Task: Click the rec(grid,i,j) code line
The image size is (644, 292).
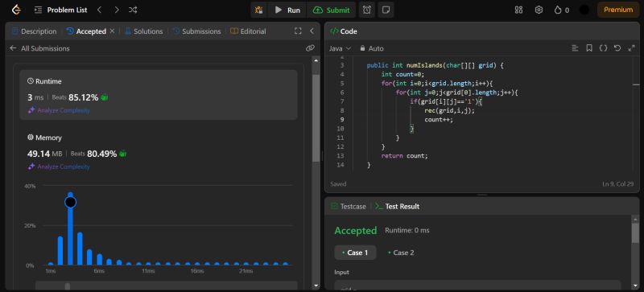Action: point(449,110)
